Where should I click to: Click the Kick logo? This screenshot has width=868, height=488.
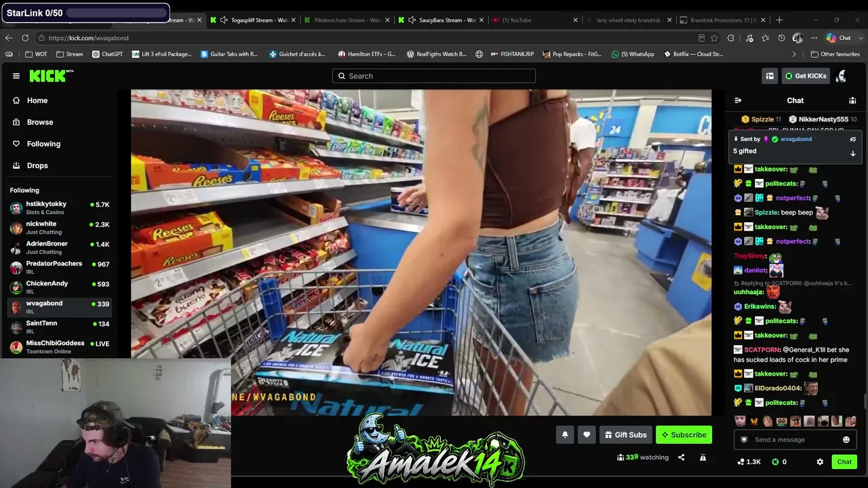click(52, 76)
